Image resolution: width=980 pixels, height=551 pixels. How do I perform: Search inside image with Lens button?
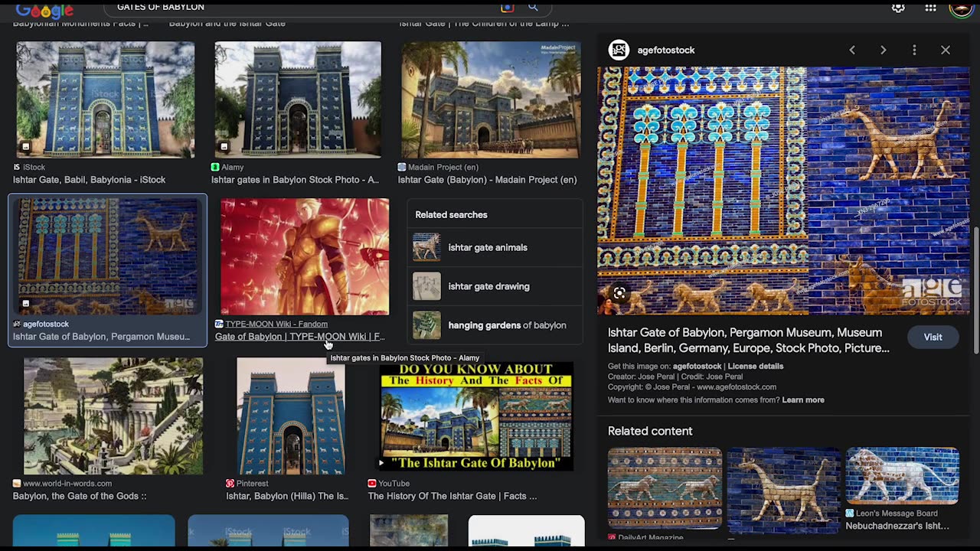click(619, 293)
